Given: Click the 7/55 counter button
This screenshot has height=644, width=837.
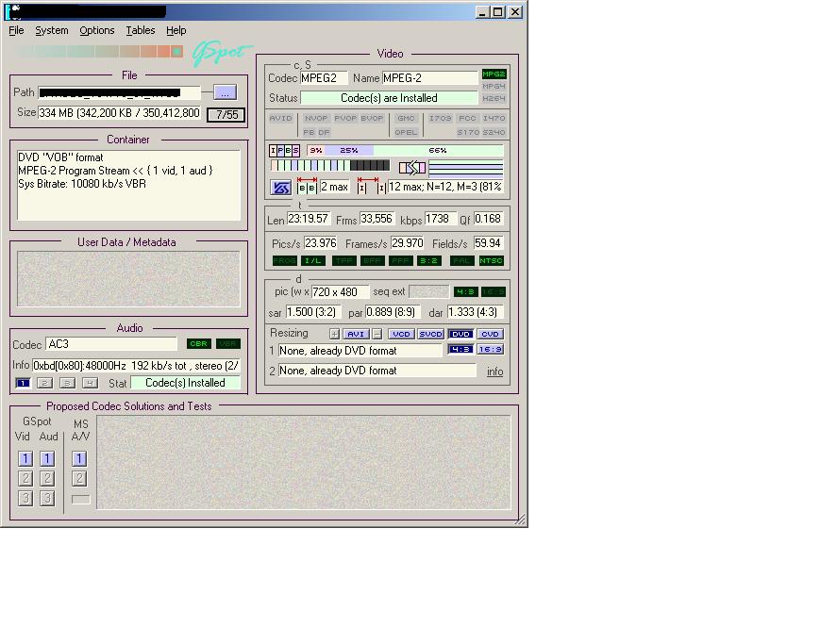Looking at the screenshot, I should point(226,115).
